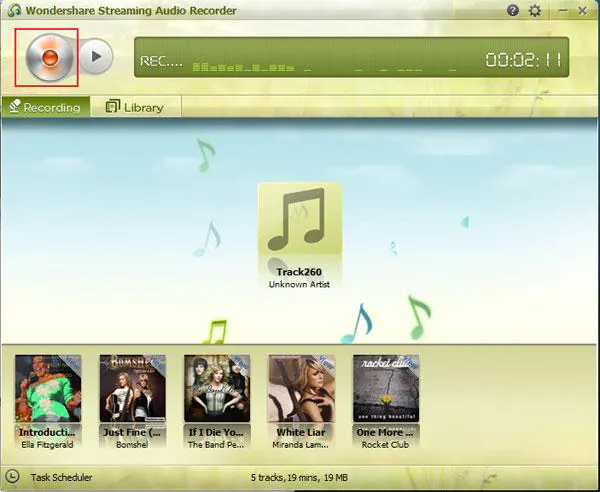
Task: Click the 5 tracks status summary
Action: (x=300, y=479)
